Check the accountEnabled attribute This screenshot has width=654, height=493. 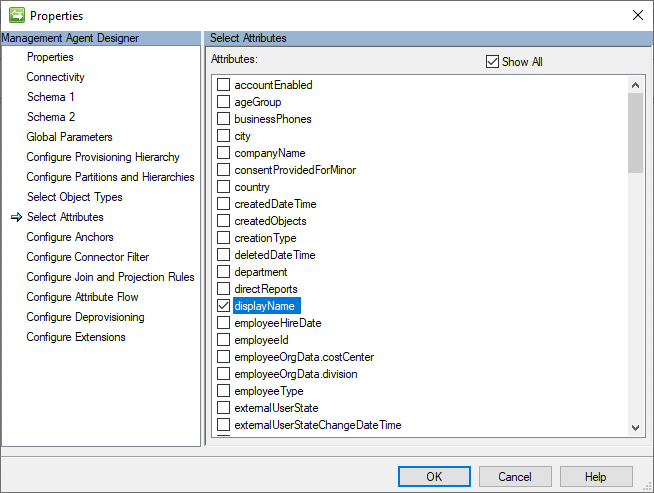(224, 85)
